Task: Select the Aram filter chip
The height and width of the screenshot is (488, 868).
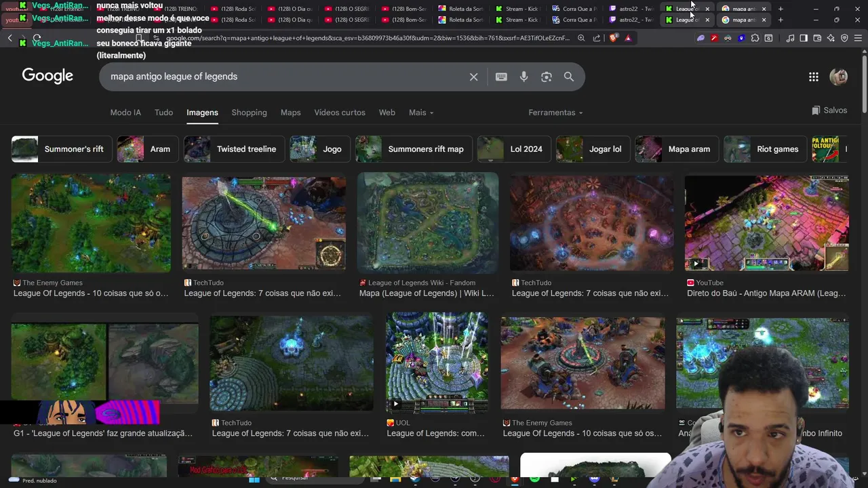Action: point(147,149)
